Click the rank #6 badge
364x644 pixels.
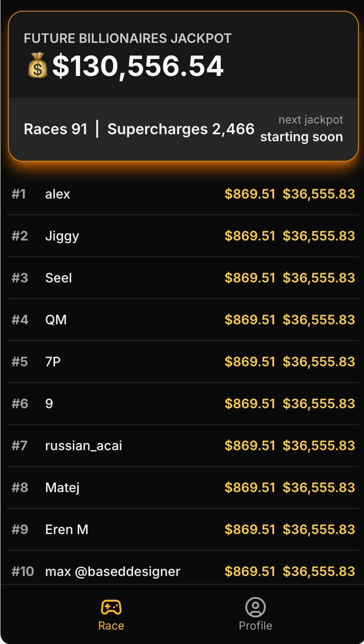(20, 404)
